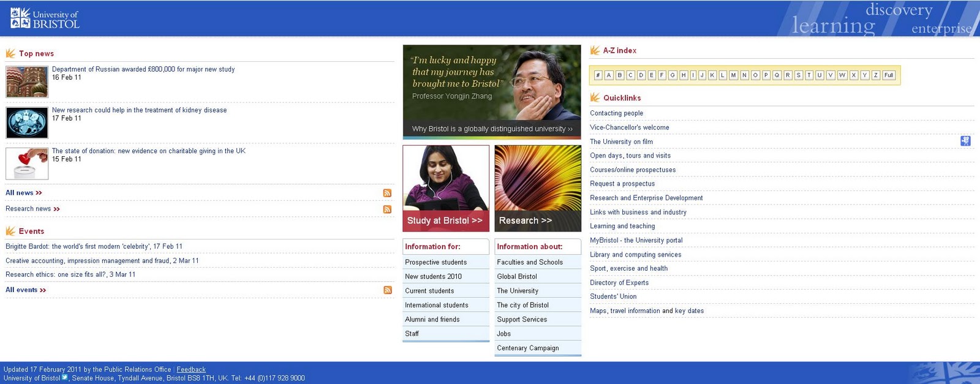Go to Alumni and friends
980x384 pixels.
[432, 320]
